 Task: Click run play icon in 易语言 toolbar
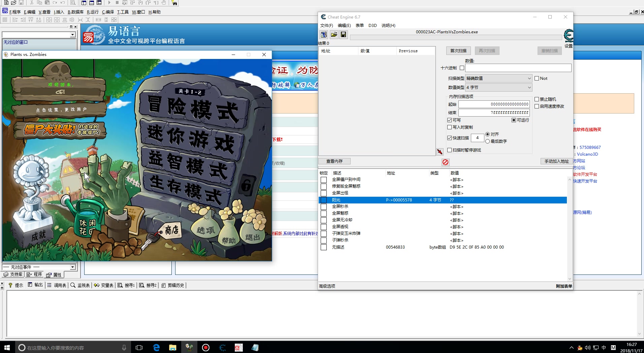click(109, 3)
